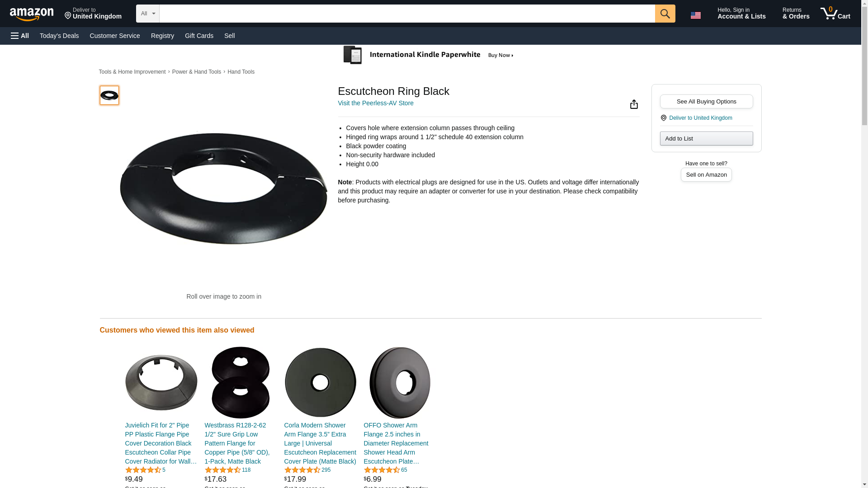Go to Customer Service page

(x=115, y=36)
